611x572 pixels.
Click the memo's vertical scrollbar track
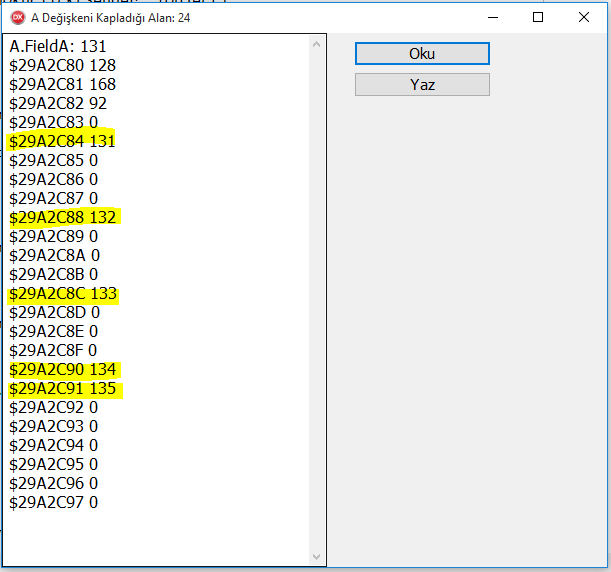pyautogui.click(x=317, y=300)
